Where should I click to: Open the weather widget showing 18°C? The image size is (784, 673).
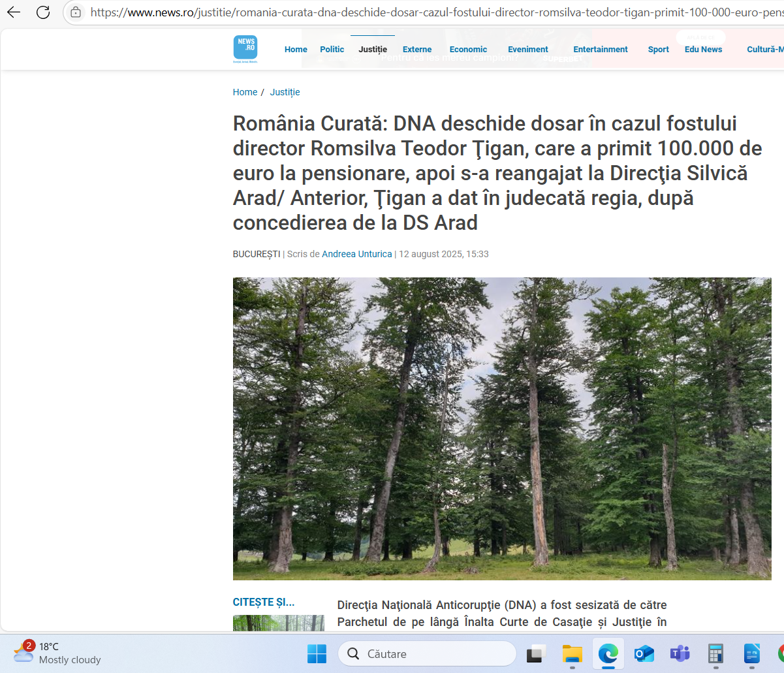click(x=46, y=653)
